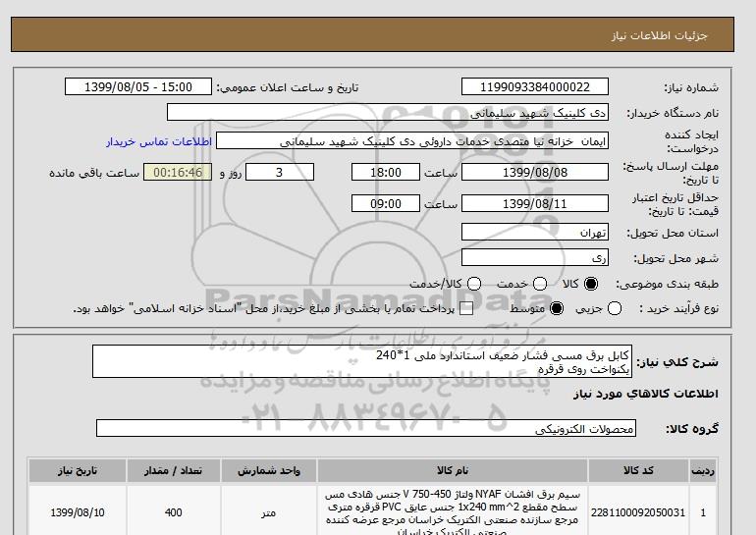Image resolution: width=756 pixels, height=535 pixels.
Task: Click the goods group field محصولات الکترونیکی
Action: (366, 428)
